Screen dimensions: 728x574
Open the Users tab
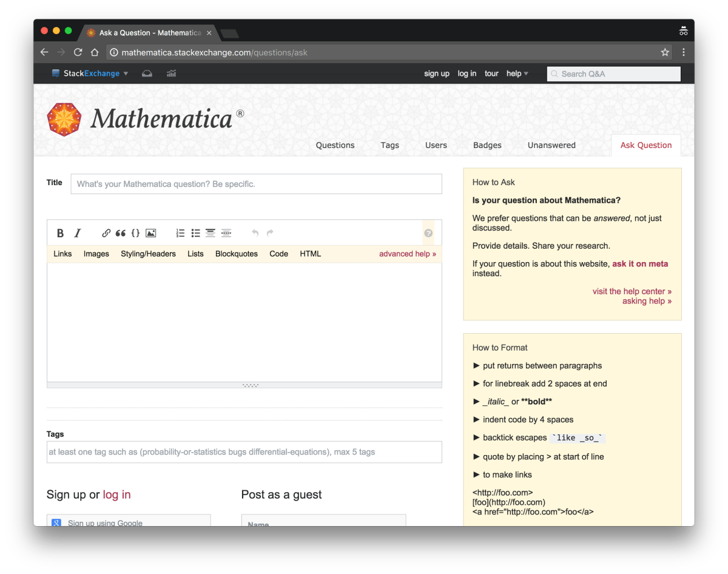click(x=436, y=145)
